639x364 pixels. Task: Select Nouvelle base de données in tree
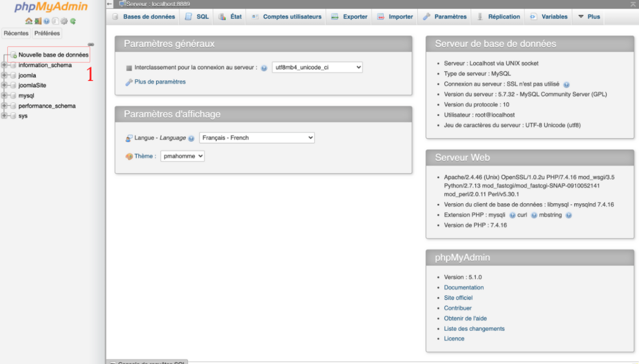point(53,55)
